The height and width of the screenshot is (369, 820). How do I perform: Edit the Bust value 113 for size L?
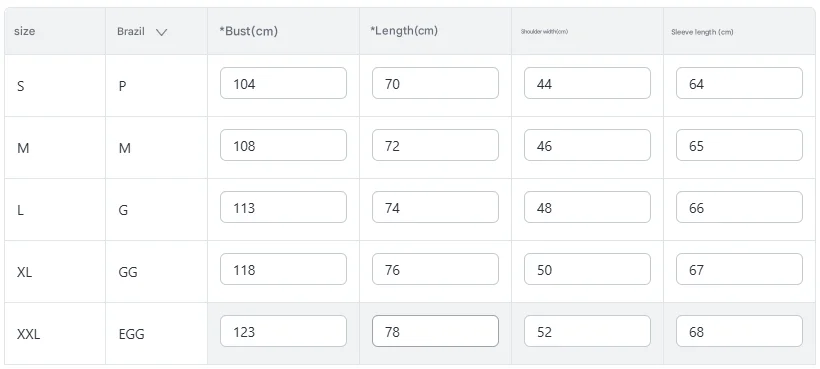[x=283, y=207]
